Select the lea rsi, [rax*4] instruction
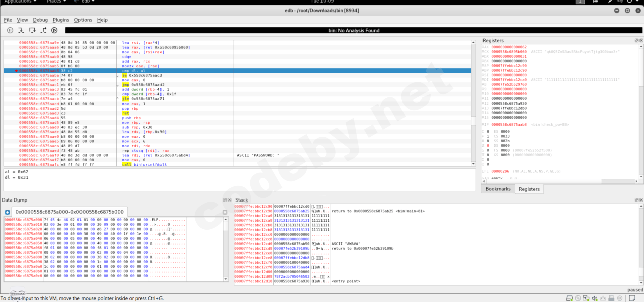Screen dimensions: 644x302 141,43
